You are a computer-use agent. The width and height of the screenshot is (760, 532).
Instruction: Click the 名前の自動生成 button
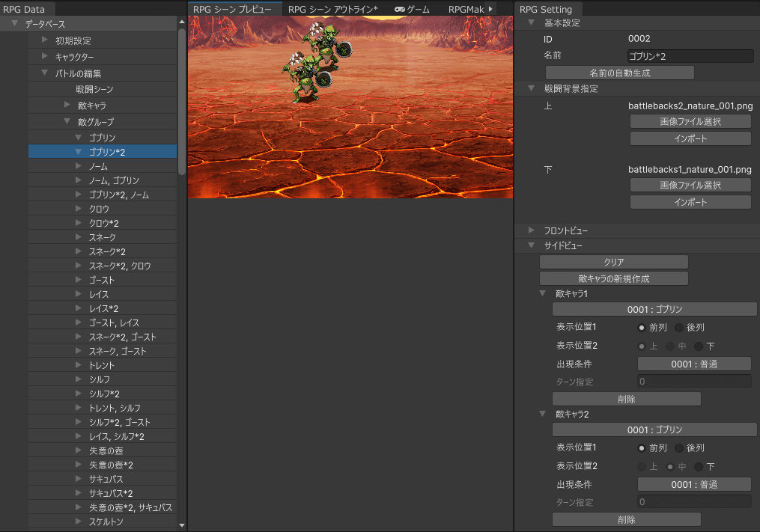point(619,73)
